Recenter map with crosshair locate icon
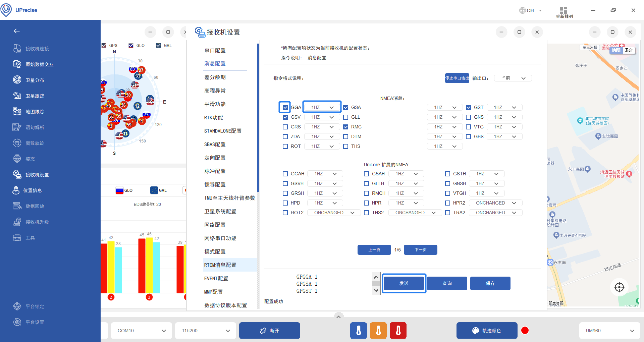 pyautogui.click(x=619, y=287)
